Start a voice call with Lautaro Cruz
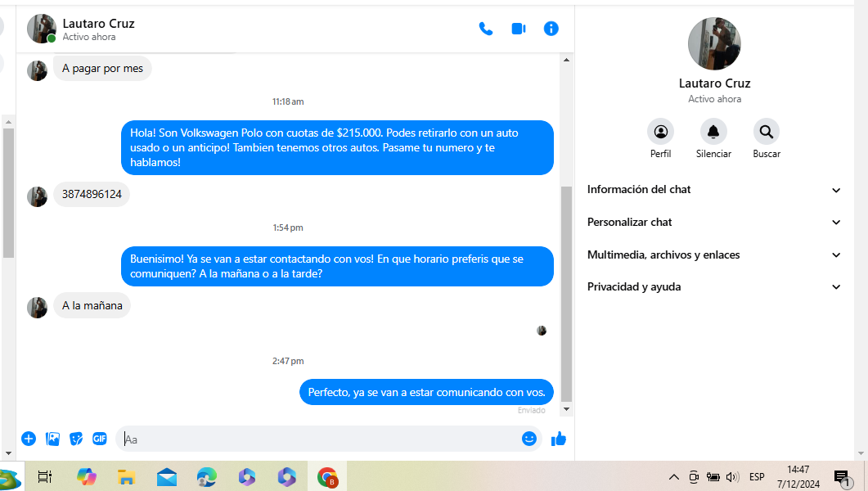 point(486,29)
